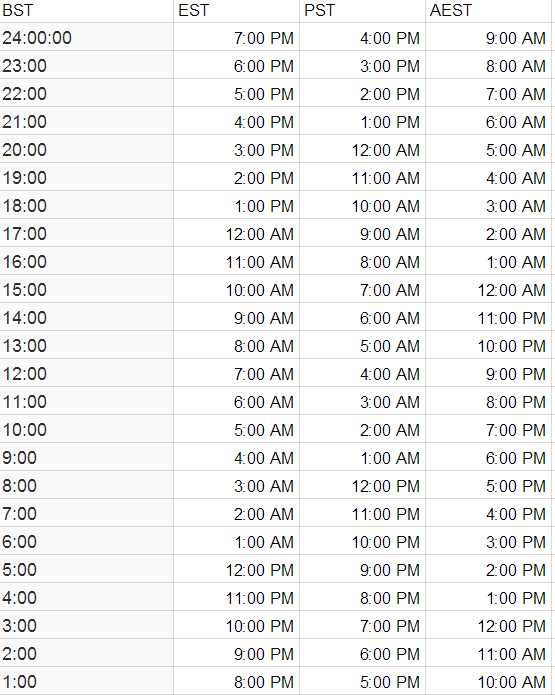This screenshot has width=555, height=695.
Task: Select the AEST cell in the 2:00 row
Action: [x=488, y=653]
